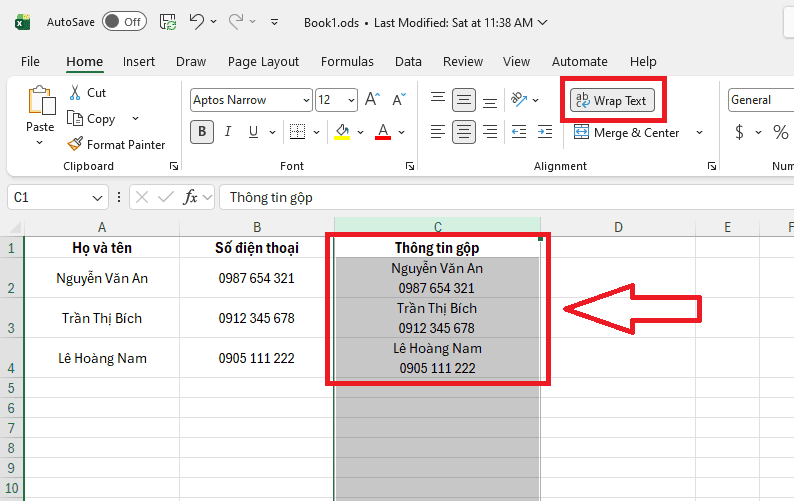Expand Fill Color palette arrow
This screenshot has height=501, width=794.
click(x=360, y=132)
